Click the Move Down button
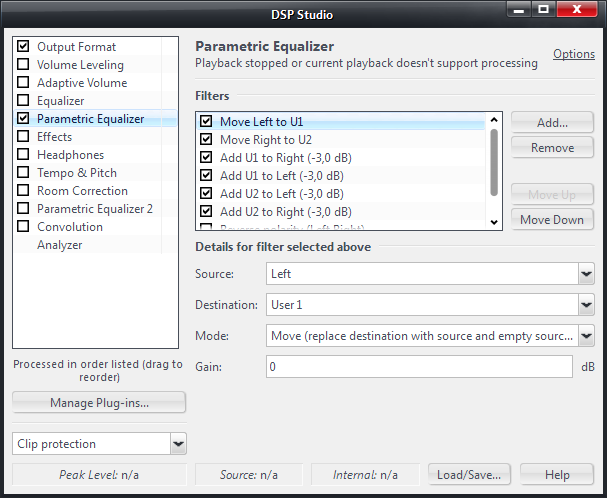This screenshot has width=607, height=498. pos(552,220)
